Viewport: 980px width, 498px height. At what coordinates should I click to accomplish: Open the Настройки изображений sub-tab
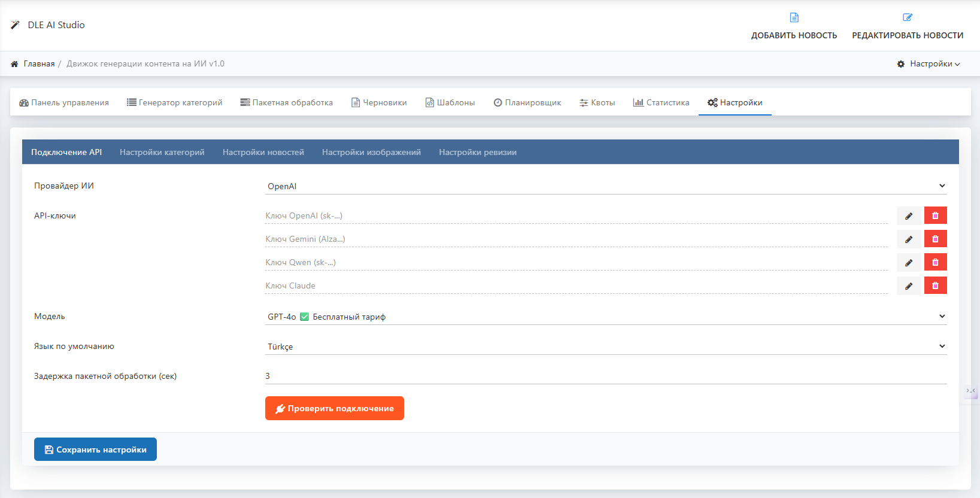tap(371, 153)
